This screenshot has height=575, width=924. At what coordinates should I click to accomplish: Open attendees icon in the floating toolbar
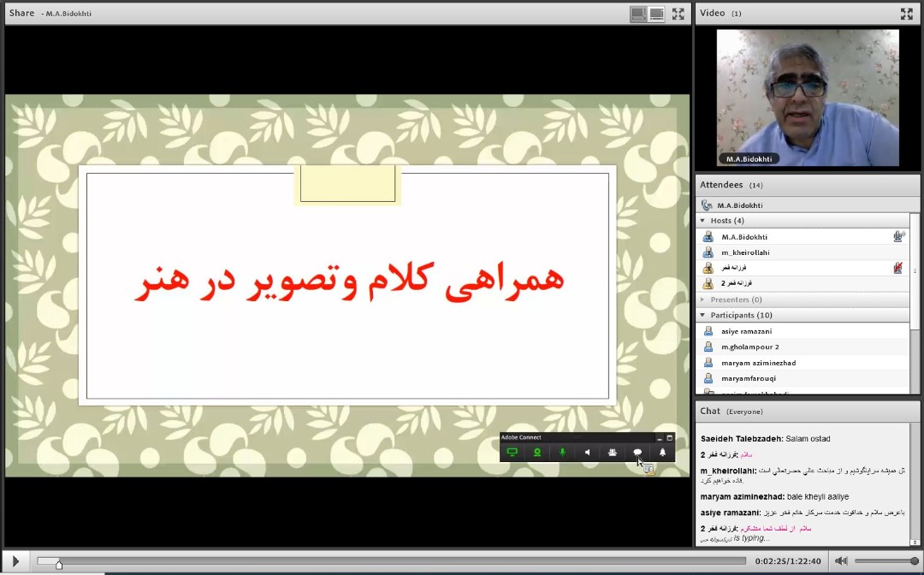(612, 453)
